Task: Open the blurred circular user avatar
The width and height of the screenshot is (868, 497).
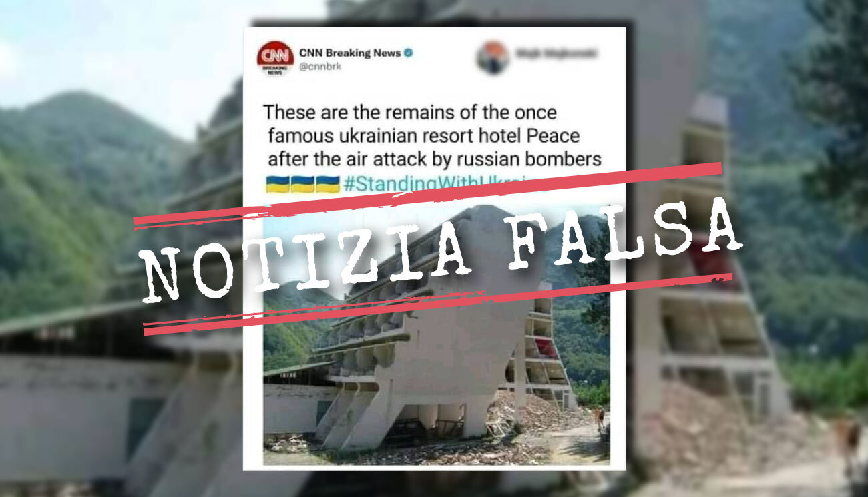Action: [x=493, y=57]
